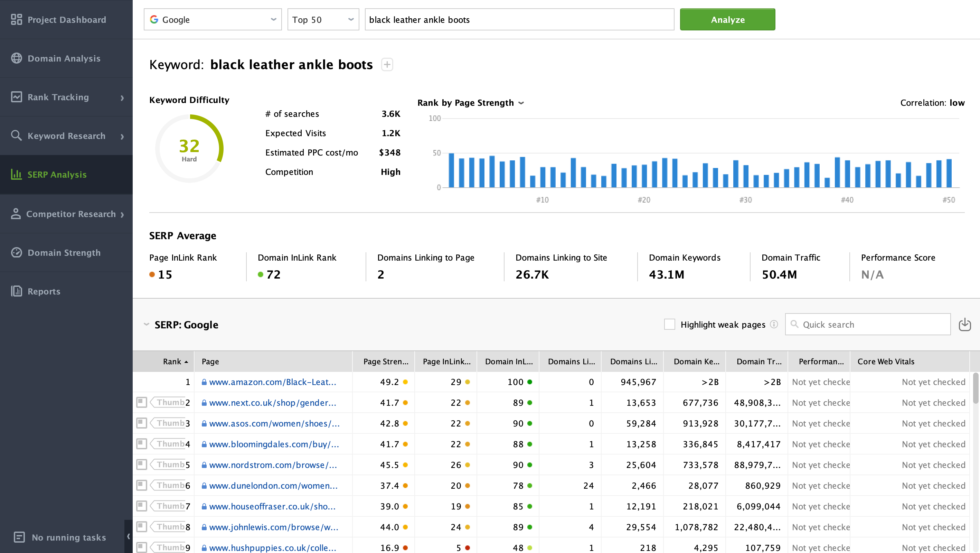This screenshot has height=553, width=980.
Task: Click in the Quick search field
Action: 868,324
